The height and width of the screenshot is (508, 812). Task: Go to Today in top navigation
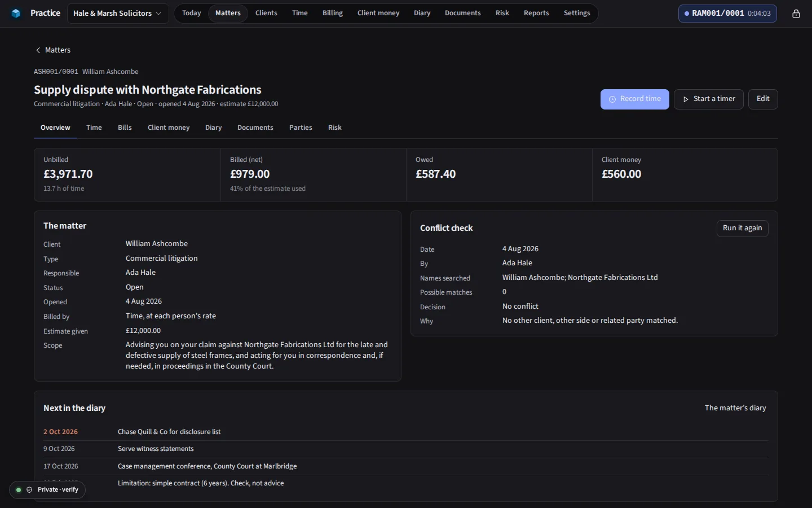coord(192,13)
